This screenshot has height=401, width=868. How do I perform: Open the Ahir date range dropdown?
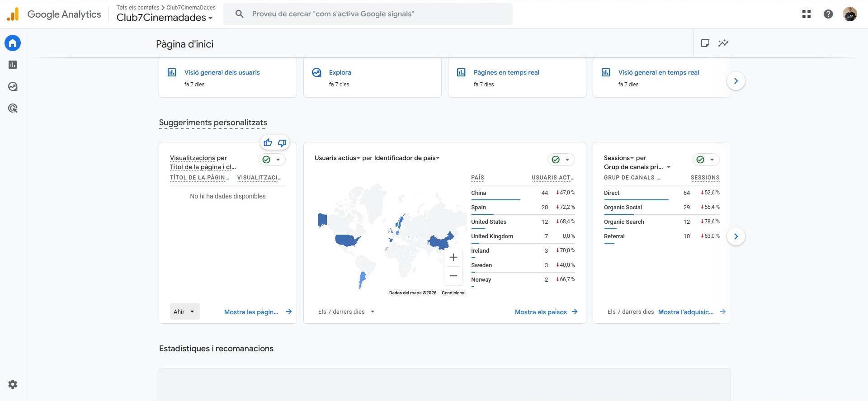tap(184, 312)
